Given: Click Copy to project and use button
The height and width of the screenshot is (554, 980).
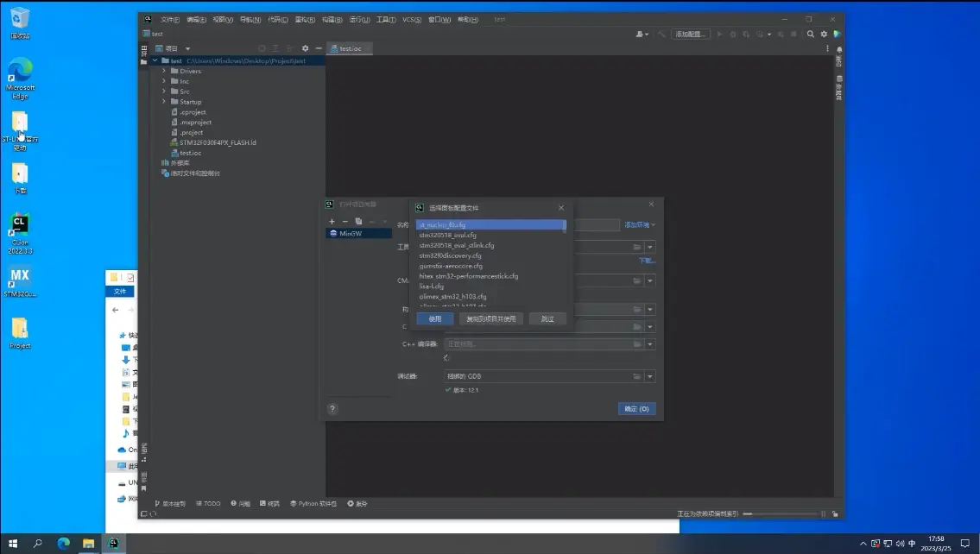Looking at the screenshot, I should pos(490,318).
